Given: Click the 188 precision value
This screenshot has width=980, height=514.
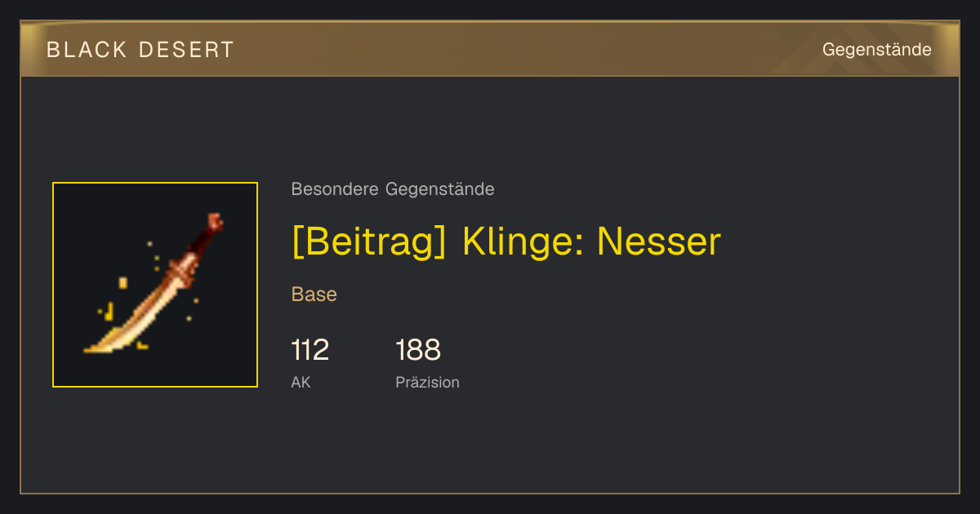Looking at the screenshot, I should [418, 350].
